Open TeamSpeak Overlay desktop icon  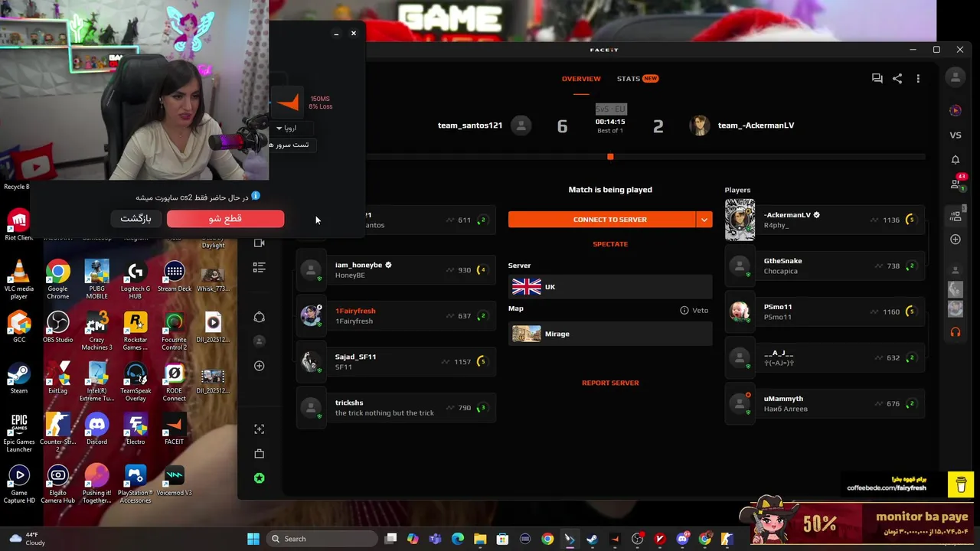(136, 381)
